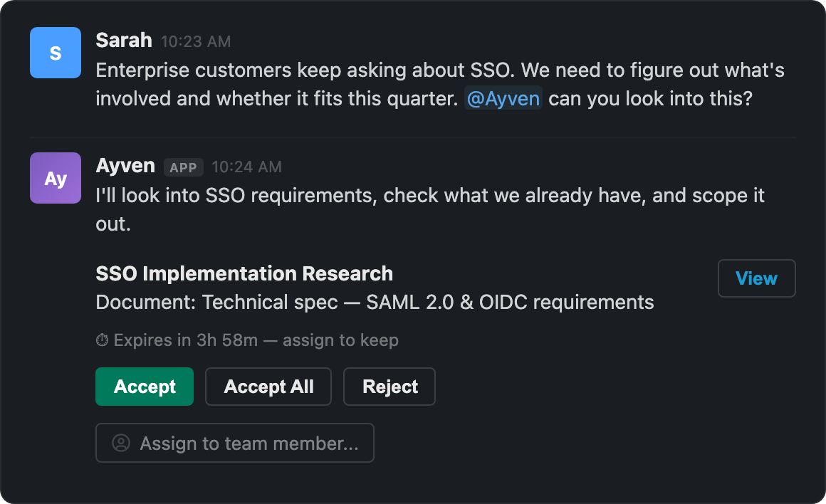
Task: Reject the proposed research document
Action: point(390,387)
